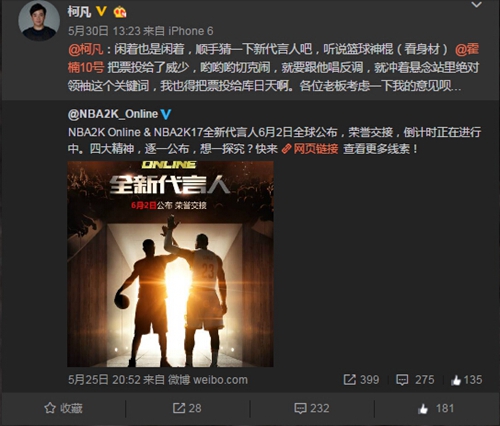
Task: Open the 232 comments section
Action: click(312, 408)
